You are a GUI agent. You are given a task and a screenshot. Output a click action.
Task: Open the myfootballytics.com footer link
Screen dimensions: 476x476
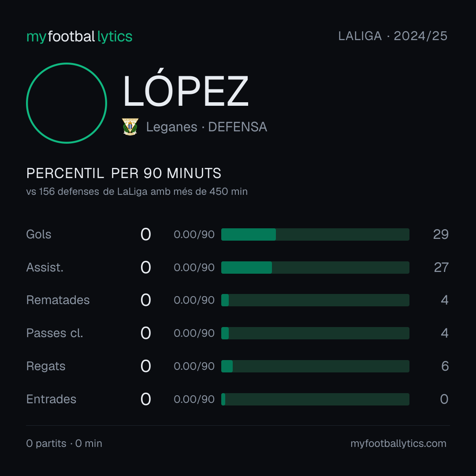(398, 443)
